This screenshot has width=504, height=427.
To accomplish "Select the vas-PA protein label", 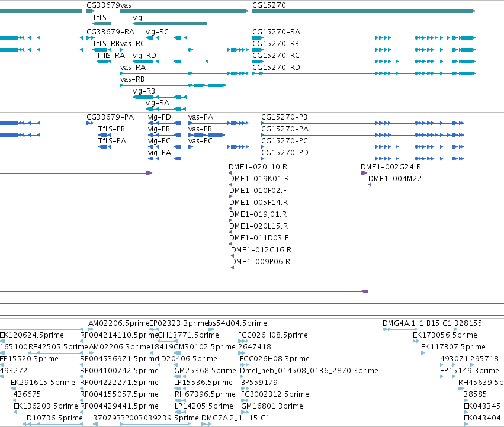I will [201, 117].
